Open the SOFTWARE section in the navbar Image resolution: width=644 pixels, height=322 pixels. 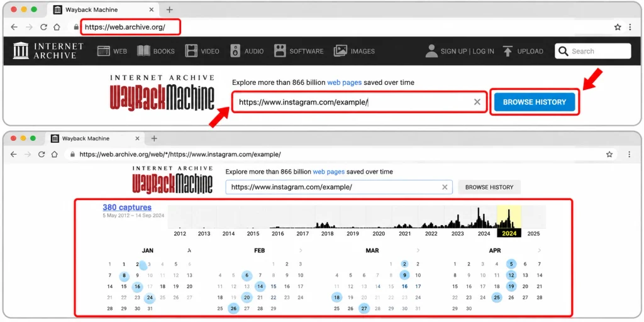(299, 52)
